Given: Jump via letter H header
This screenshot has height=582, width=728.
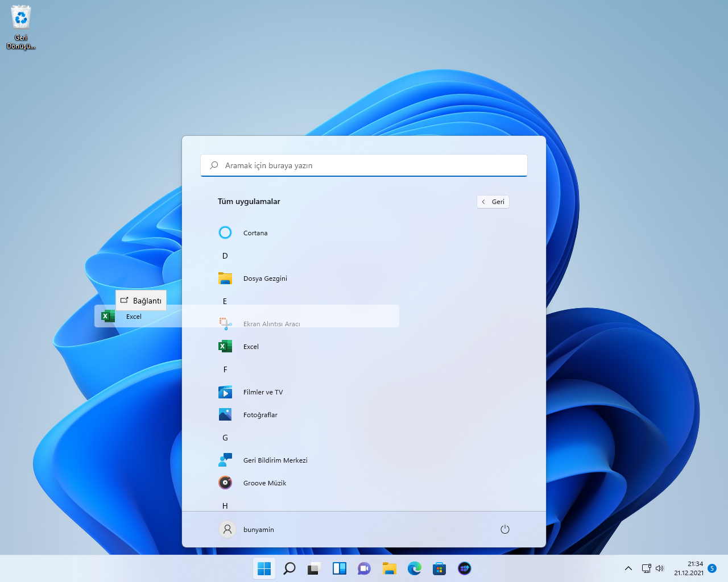Looking at the screenshot, I should pyautogui.click(x=225, y=506).
